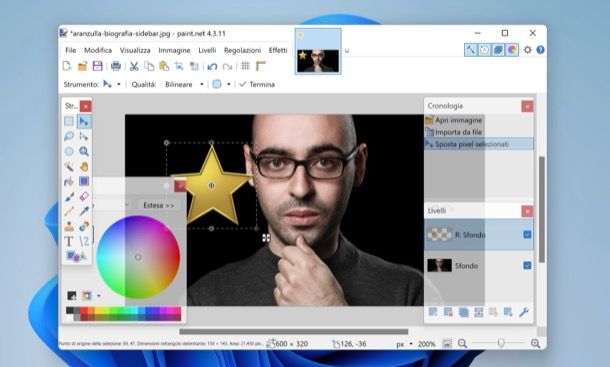Image resolution: width=610 pixels, height=367 pixels.
Task: Select the Line/Curve tool
Action: [84, 241]
